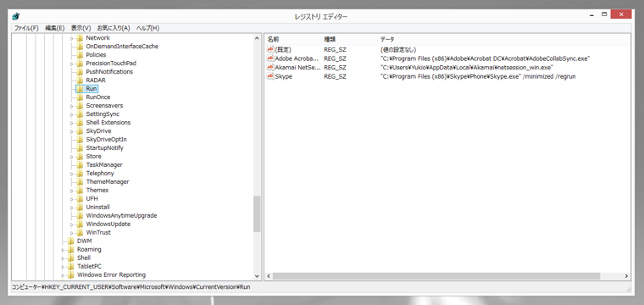Expand the Network key
This screenshot has width=644, height=305.
71,38
